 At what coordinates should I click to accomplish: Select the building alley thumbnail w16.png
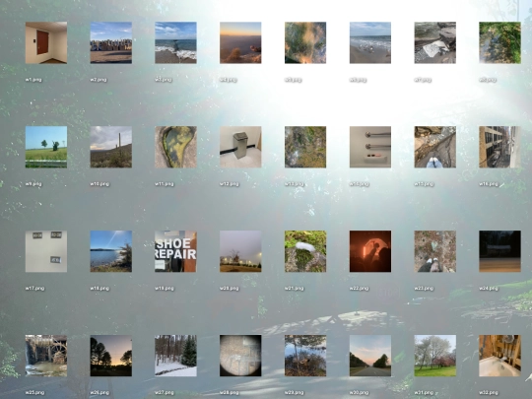(499, 147)
